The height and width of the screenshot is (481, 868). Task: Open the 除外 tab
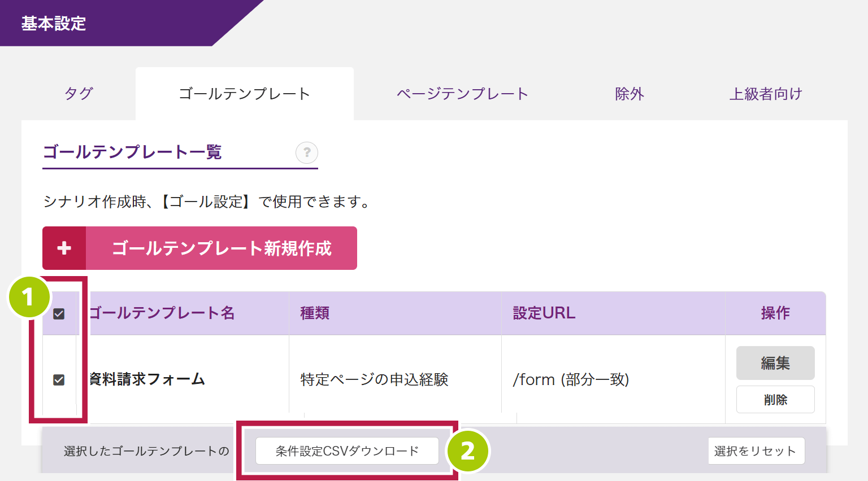(630, 94)
